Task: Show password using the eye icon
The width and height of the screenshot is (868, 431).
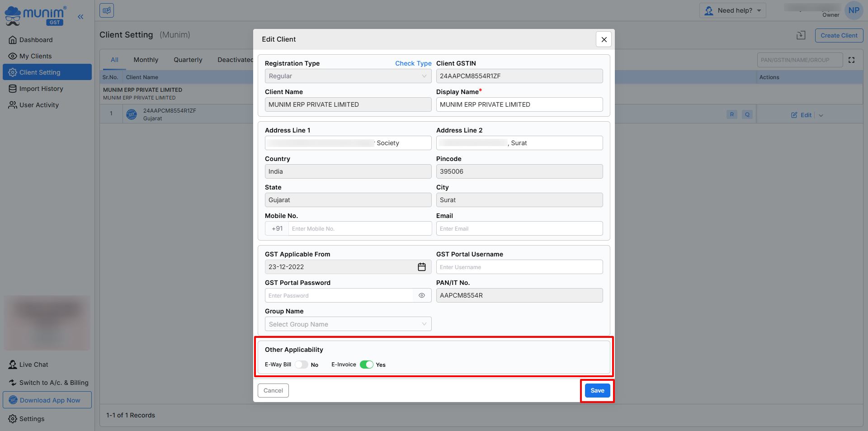Action: (x=421, y=295)
